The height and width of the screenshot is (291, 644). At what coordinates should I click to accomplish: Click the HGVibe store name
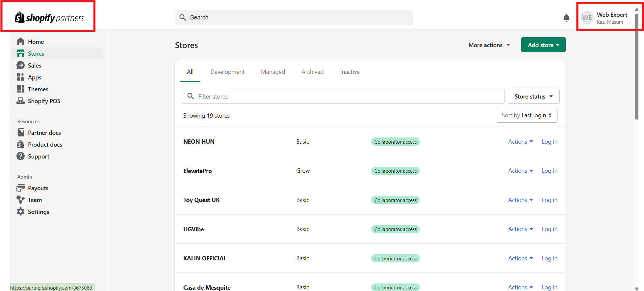(x=193, y=229)
